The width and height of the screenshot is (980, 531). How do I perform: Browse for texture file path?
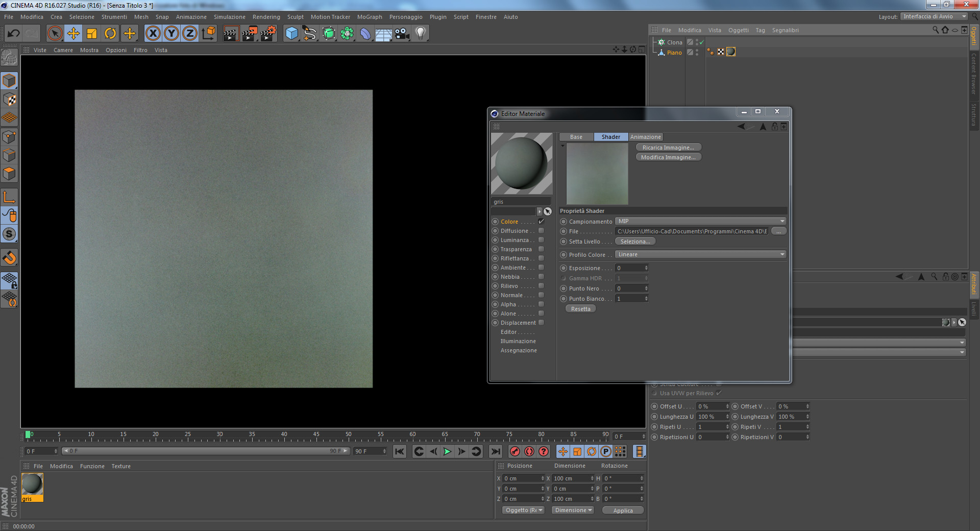pos(779,231)
